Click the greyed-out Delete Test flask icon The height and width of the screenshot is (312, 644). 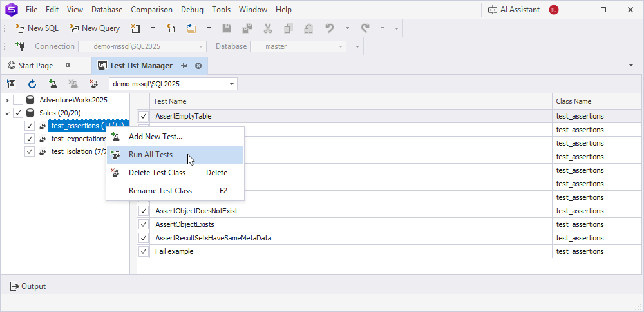coord(73,84)
